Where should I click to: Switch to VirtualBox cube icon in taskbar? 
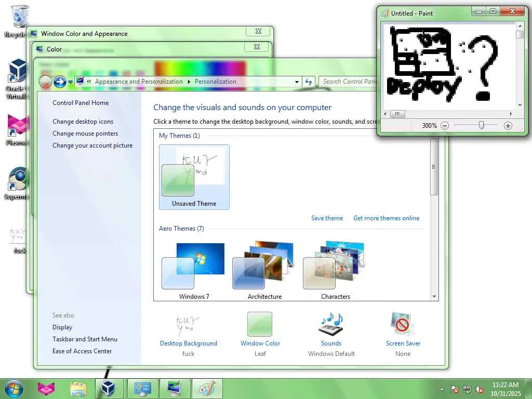coord(108,389)
